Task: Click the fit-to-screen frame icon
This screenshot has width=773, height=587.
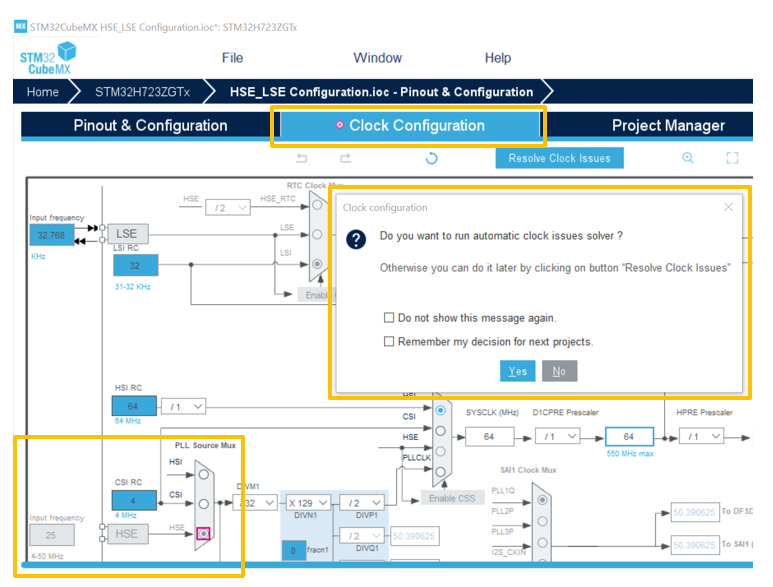Action: click(x=733, y=158)
